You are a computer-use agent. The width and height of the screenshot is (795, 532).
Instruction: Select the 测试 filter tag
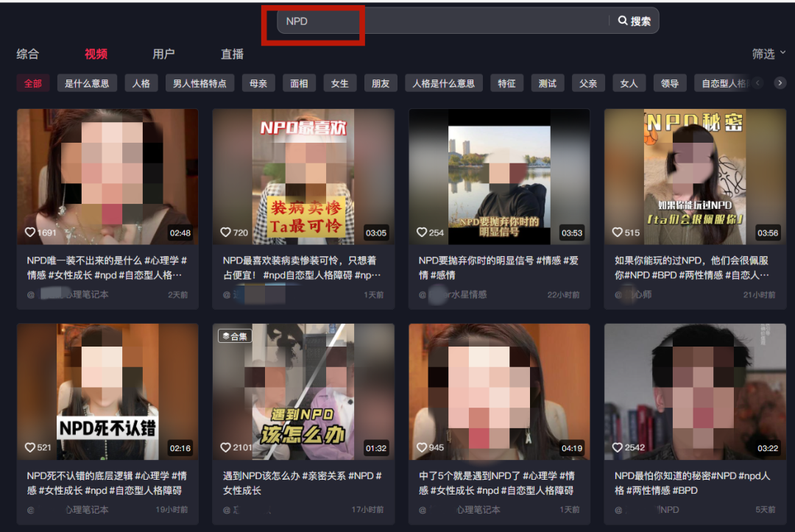[x=547, y=83]
